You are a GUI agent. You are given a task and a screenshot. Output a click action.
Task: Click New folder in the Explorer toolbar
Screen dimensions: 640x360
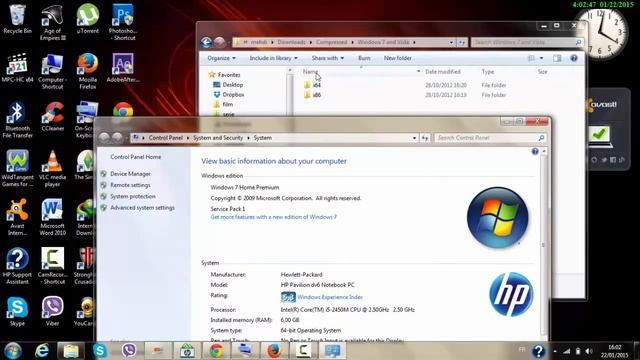click(398, 58)
